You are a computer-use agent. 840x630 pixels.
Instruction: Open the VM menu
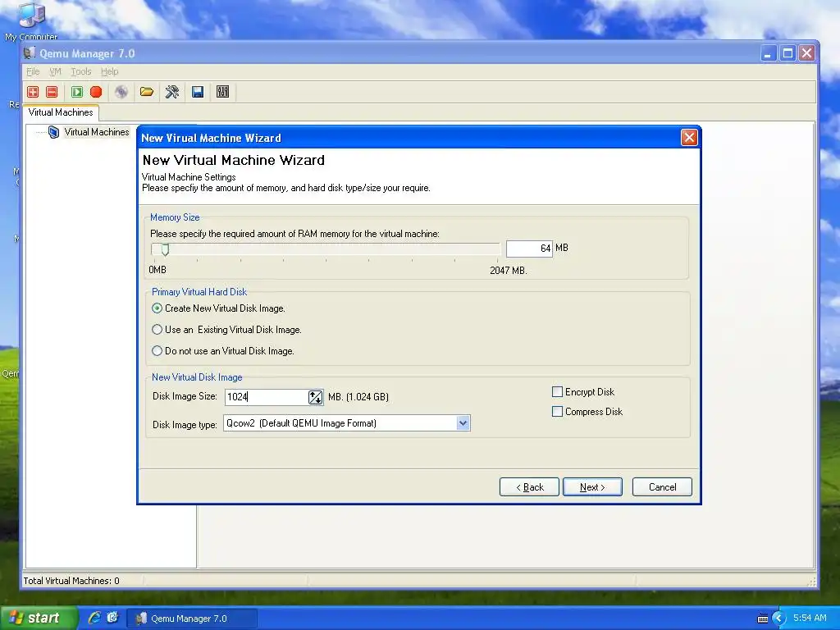pyautogui.click(x=55, y=71)
